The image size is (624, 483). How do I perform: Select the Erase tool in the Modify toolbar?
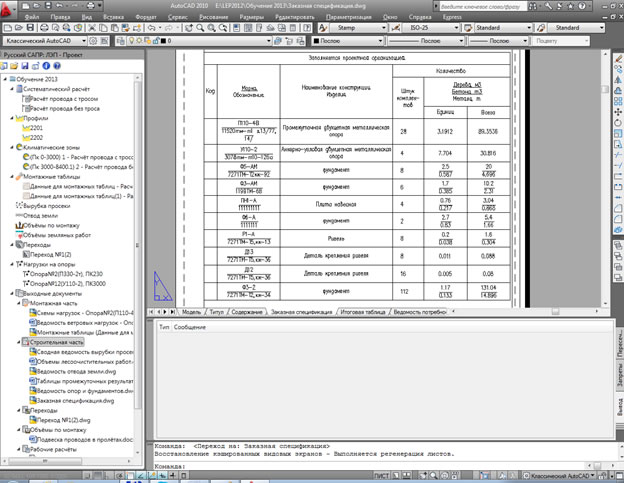click(618, 58)
